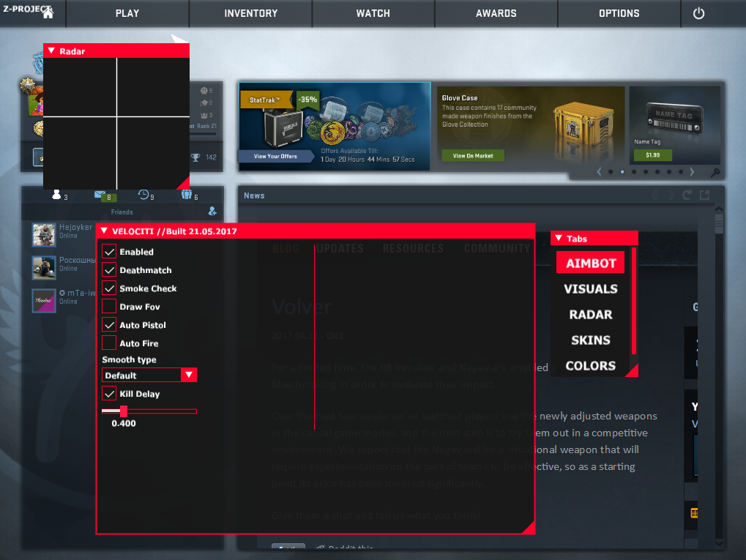Open the AWARDS menu
Viewport: 746px width, 560px height.
coord(496,13)
